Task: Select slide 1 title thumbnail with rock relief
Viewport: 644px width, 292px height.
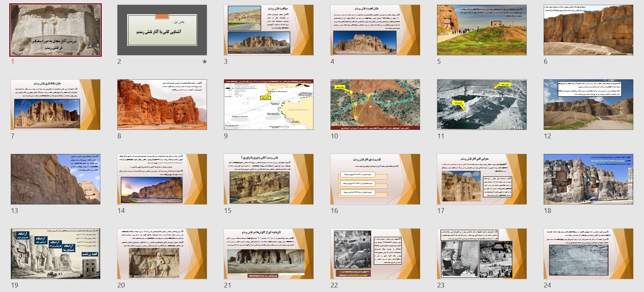Action: 56,30
